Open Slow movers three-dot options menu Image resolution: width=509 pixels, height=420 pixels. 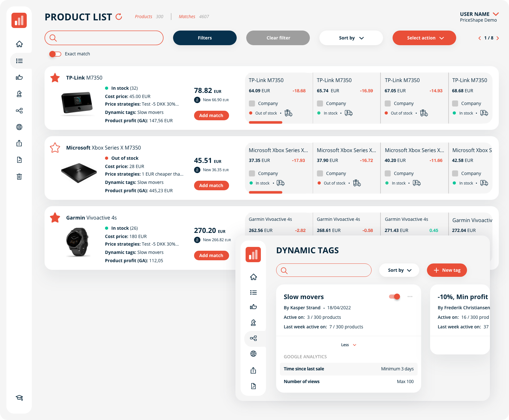pos(410,297)
